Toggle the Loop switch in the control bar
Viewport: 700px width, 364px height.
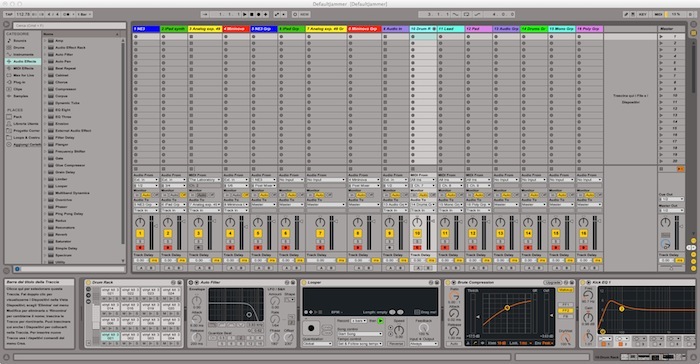click(467, 14)
